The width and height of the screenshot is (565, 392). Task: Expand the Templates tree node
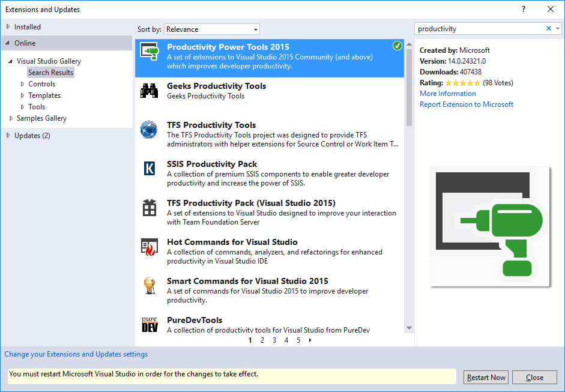point(22,95)
